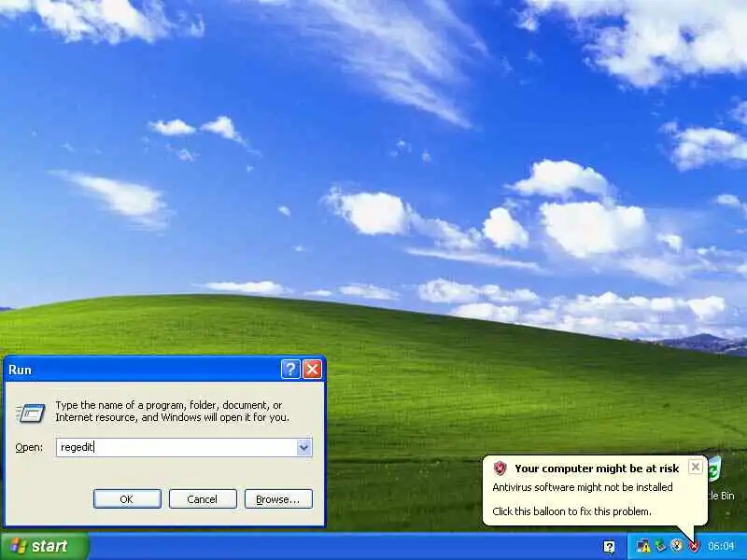Click the Run dialog help question-mark button
The width and height of the screenshot is (747, 560).
(290, 369)
